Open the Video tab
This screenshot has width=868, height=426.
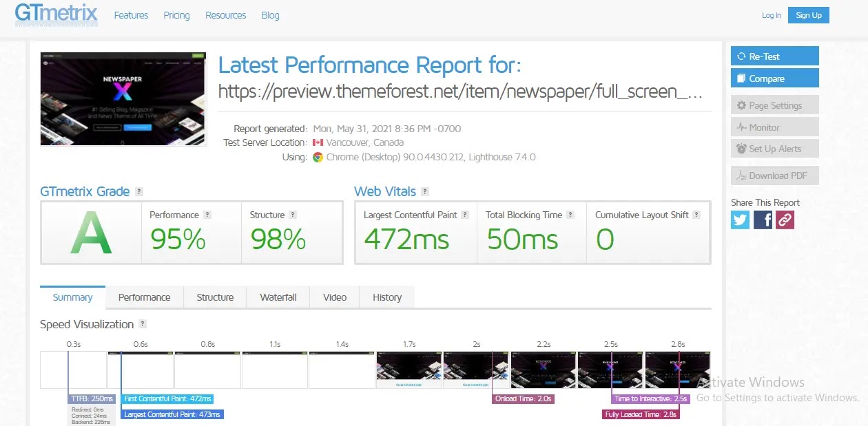point(335,297)
